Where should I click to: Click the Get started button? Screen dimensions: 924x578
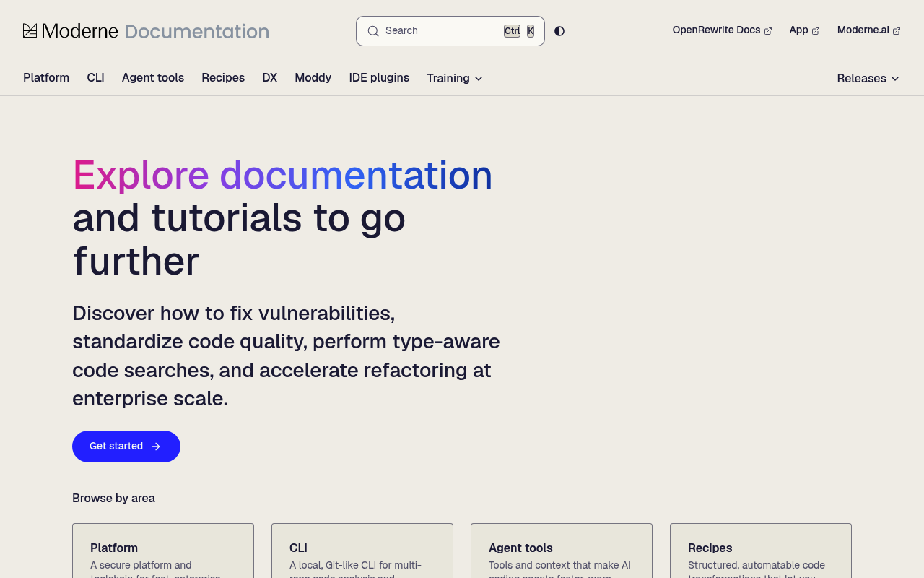coord(126,447)
